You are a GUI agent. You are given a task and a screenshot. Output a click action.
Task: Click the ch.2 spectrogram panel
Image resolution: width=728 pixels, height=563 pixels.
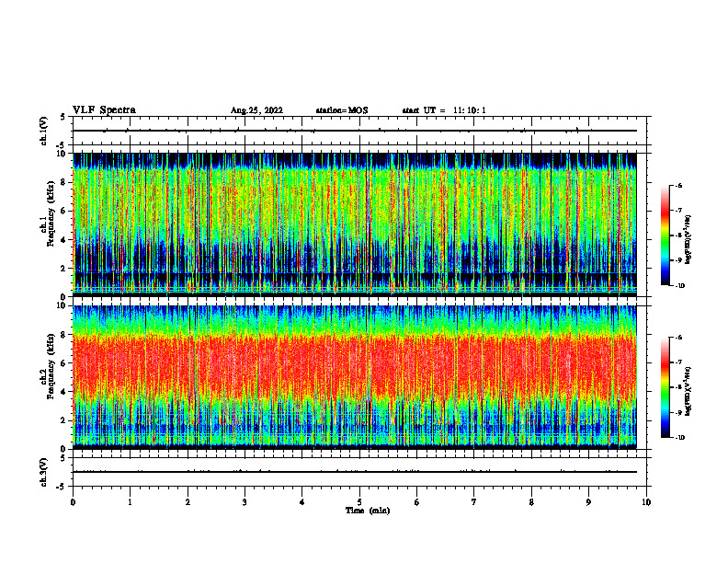pos(355,377)
